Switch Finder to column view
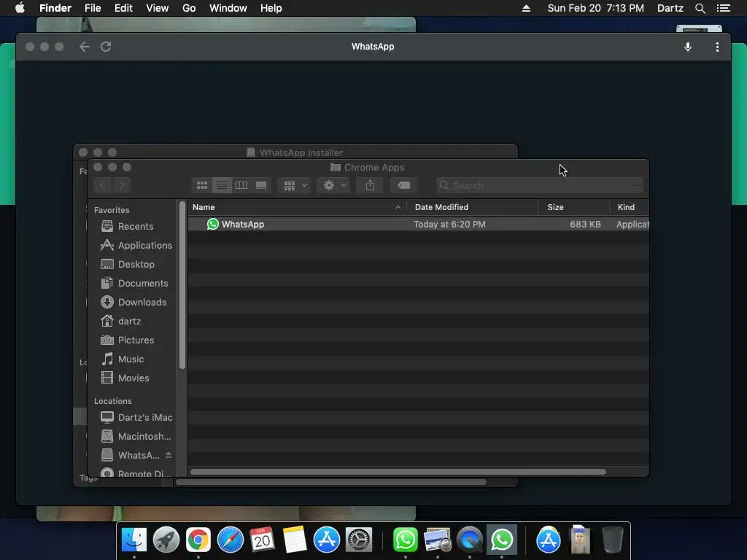 click(x=241, y=185)
